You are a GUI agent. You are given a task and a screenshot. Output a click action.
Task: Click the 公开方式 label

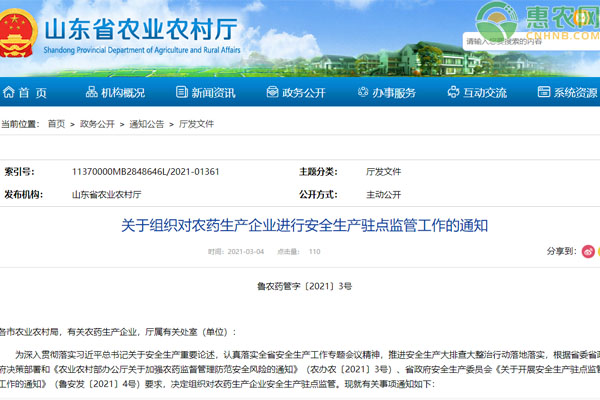[318, 195]
